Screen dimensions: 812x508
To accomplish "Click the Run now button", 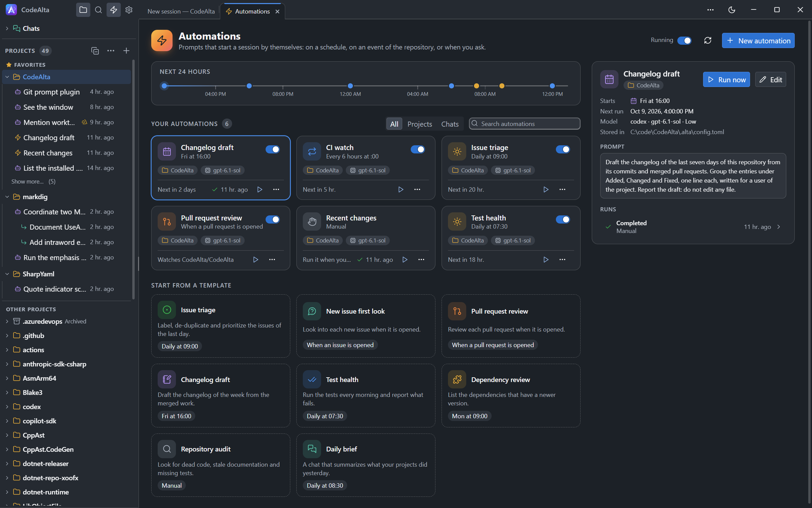I will tap(726, 80).
